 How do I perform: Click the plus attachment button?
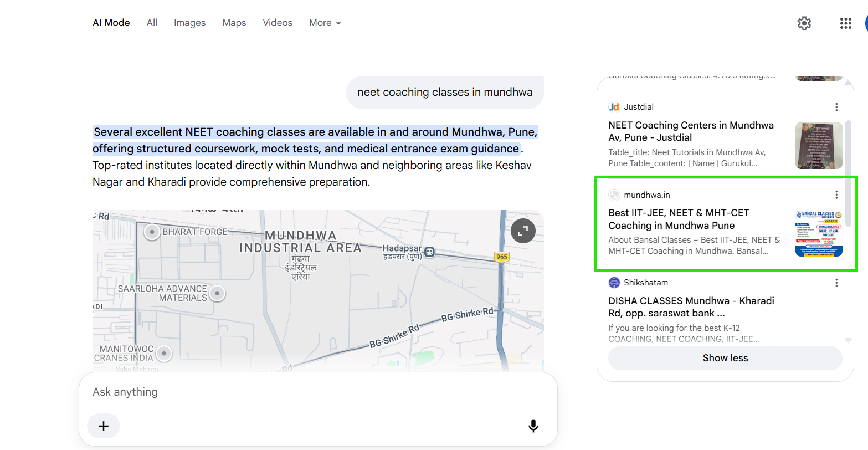(104, 426)
